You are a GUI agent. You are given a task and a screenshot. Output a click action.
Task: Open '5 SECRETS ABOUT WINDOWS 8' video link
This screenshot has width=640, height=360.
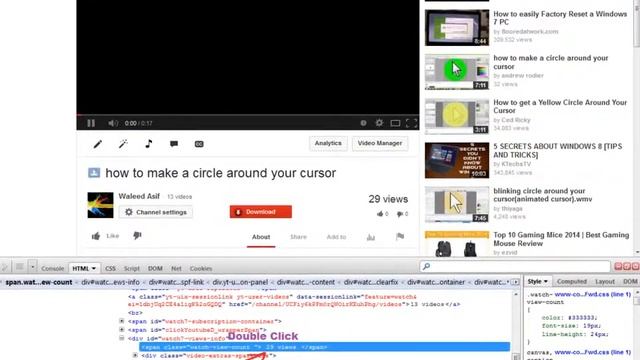pyautogui.click(x=558, y=151)
